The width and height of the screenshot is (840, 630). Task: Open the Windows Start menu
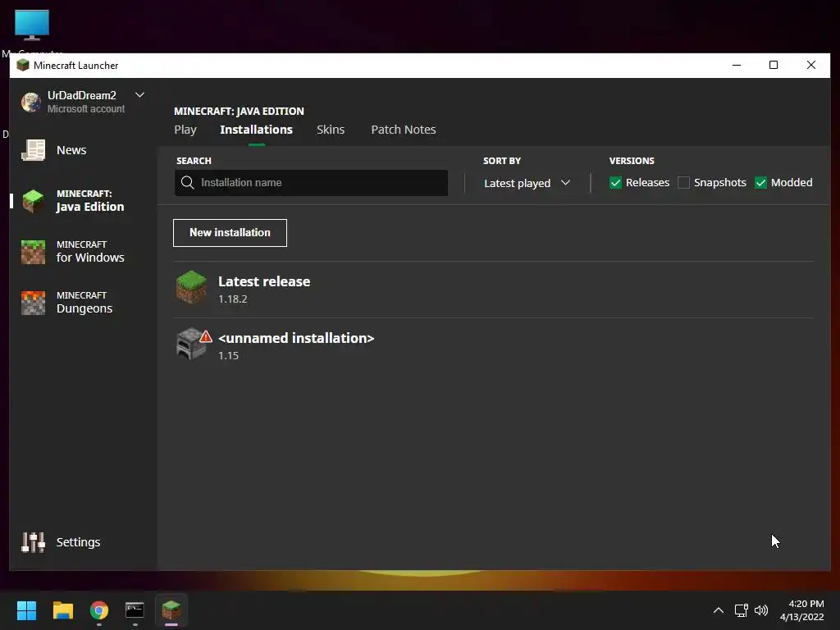[x=26, y=610]
